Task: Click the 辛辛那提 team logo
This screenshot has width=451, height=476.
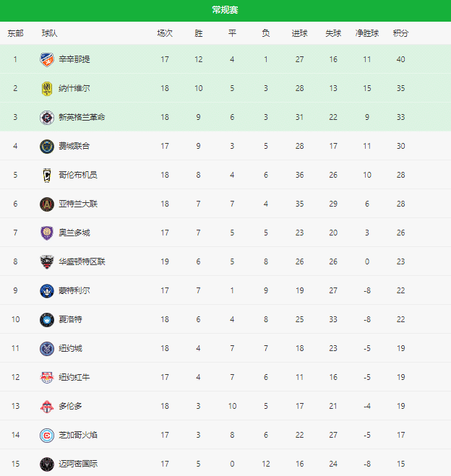Action: [x=47, y=59]
